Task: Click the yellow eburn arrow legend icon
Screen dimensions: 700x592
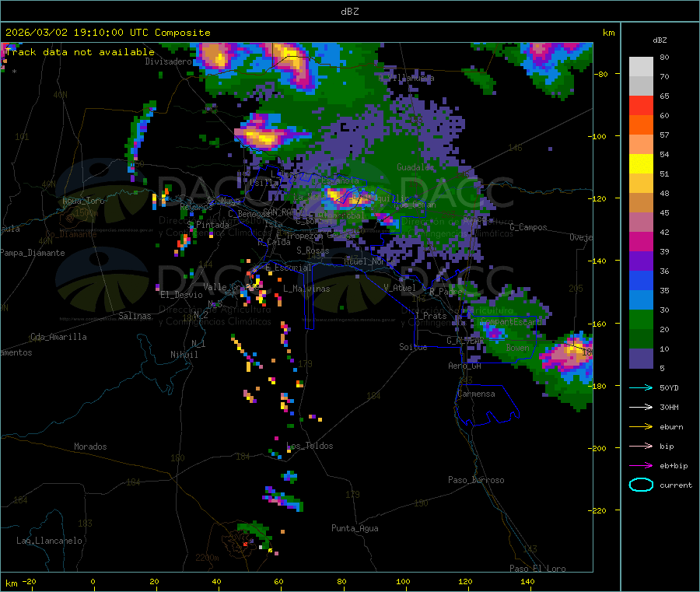Action: click(641, 426)
